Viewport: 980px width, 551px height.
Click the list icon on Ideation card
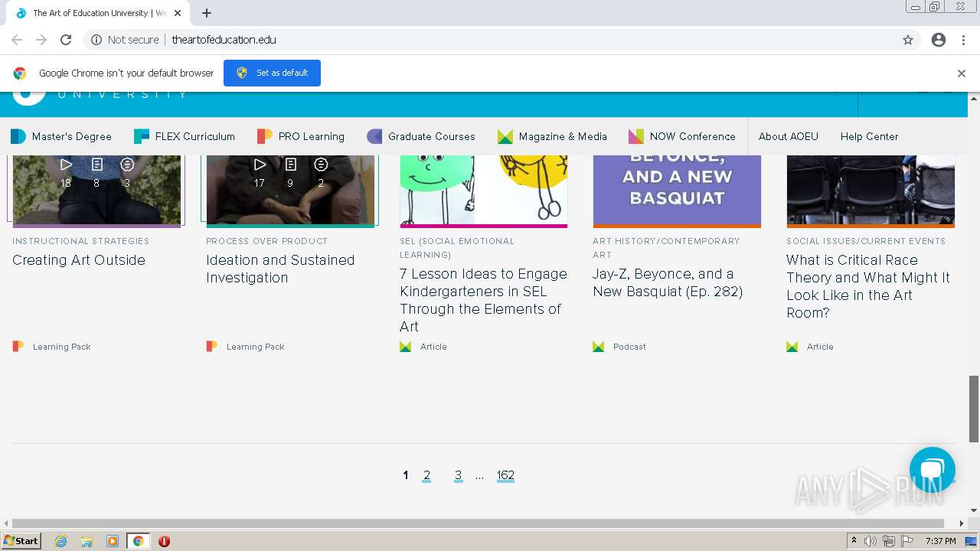click(321, 165)
